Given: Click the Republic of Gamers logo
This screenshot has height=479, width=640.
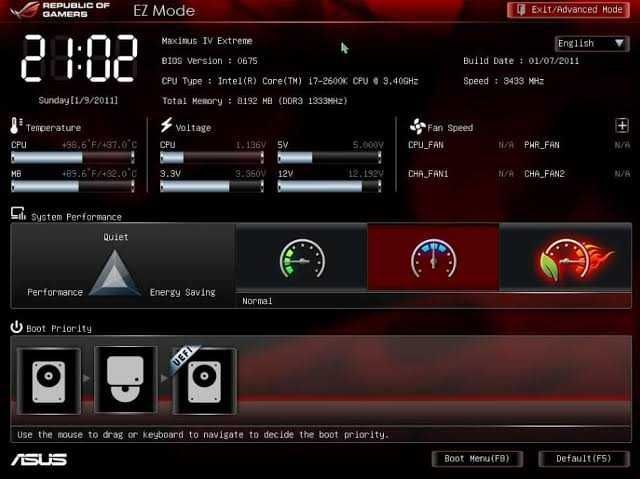Looking at the screenshot, I should (x=60, y=10).
